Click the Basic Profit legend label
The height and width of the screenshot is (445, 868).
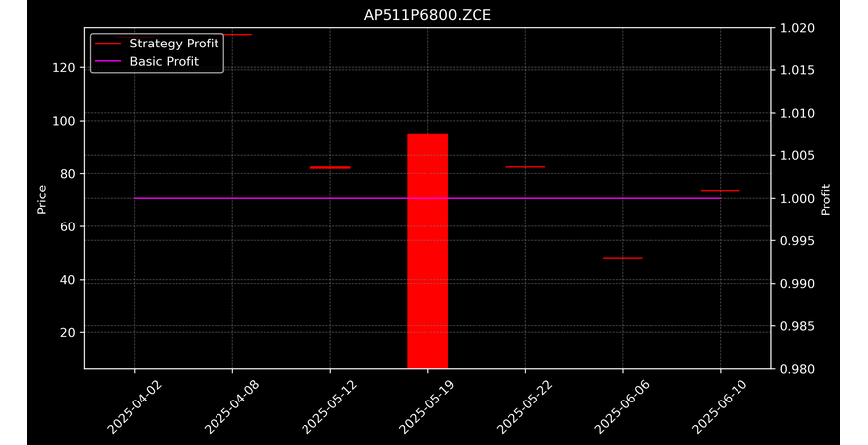click(164, 61)
